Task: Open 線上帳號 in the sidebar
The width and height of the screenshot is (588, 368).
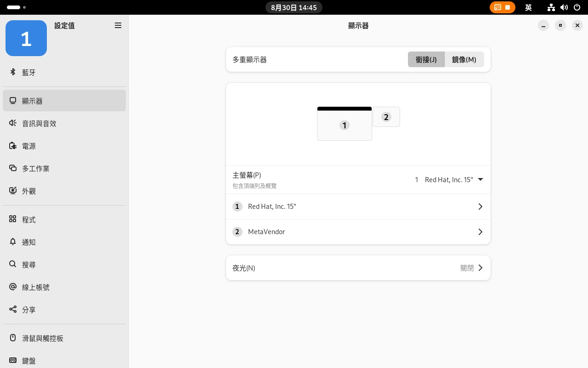Action: (x=36, y=287)
